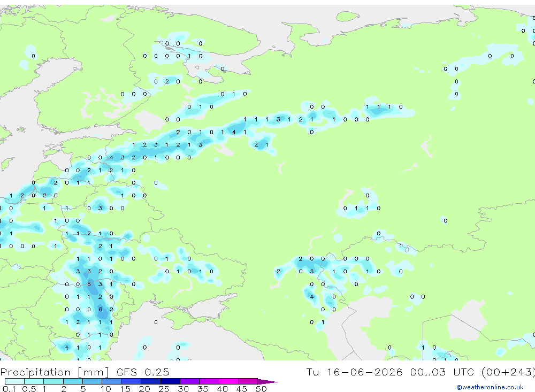Click the legend label '0.5'
Image resolution: width=535 pixels, height=392 pixels.
29,389
